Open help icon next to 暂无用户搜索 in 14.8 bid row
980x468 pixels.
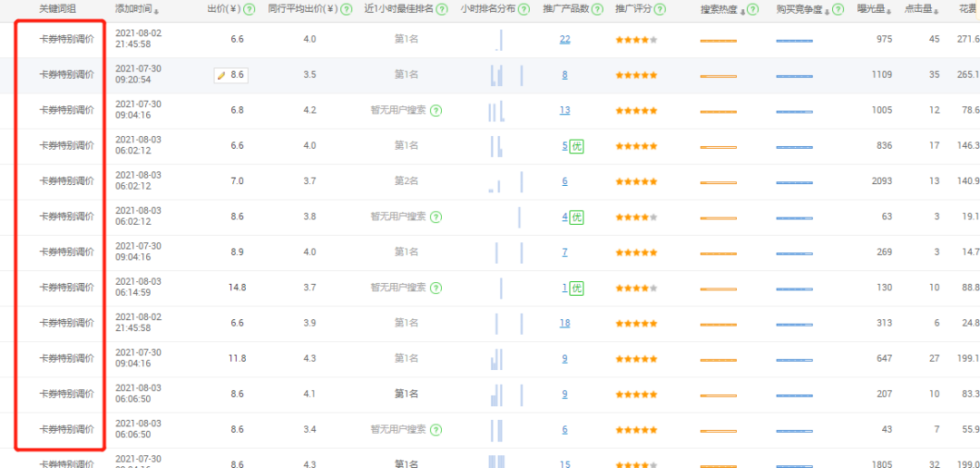(436, 288)
